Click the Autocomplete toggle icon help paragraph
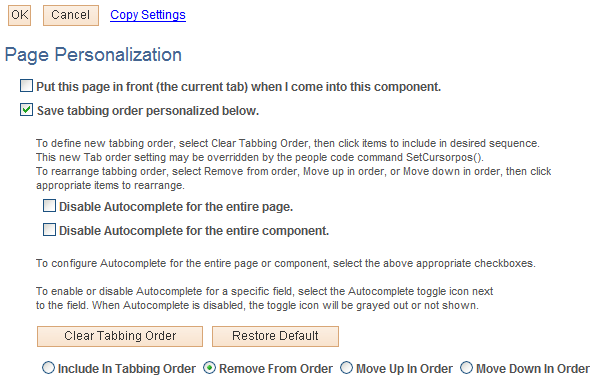Viewport: 601px width, 377px height. point(264,298)
